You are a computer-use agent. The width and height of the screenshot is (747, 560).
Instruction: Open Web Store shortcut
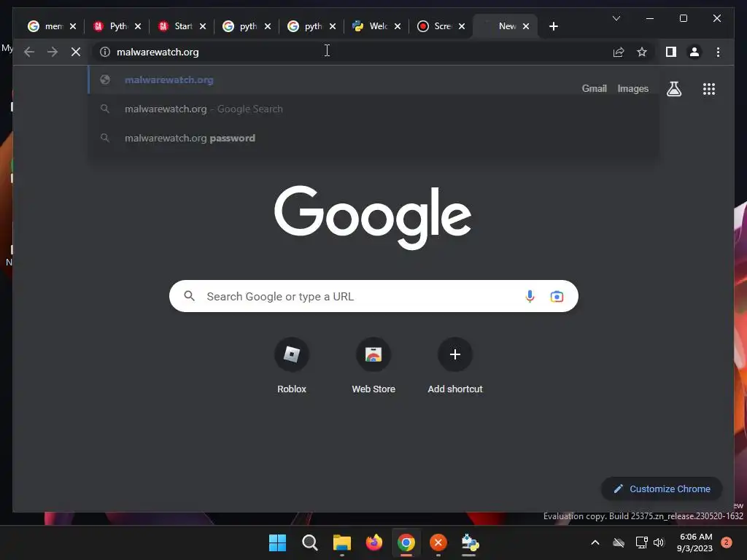373,365
